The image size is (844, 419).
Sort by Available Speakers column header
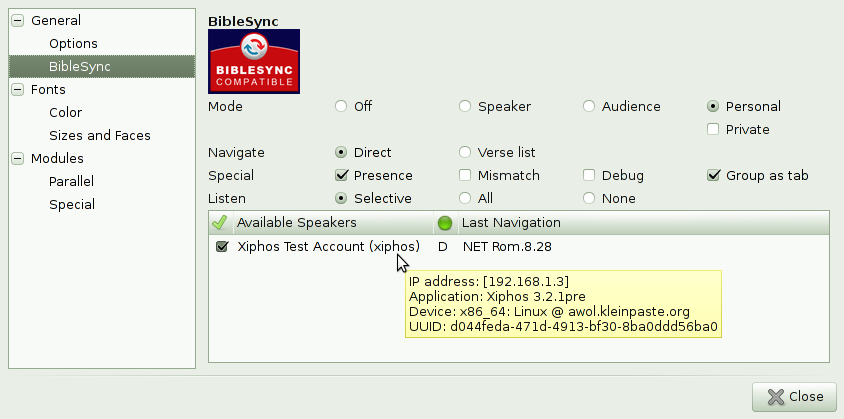click(x=333, y=222)
